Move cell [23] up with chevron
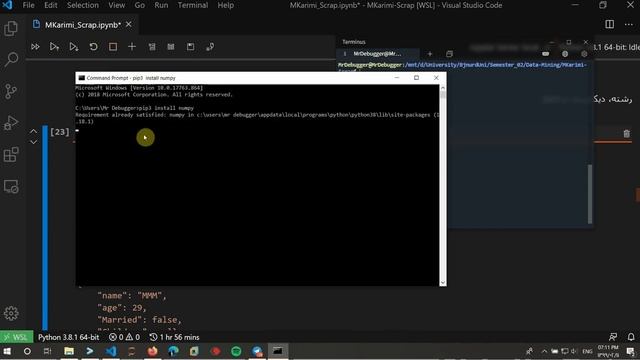This screenshot has width=640, height=360. [33, 131]
